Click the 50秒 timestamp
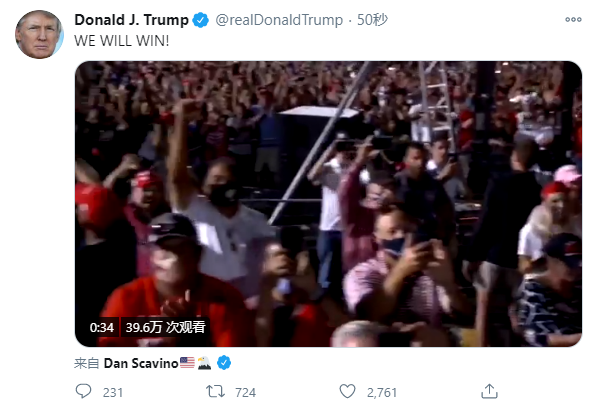This screenshot has width=594, height=408. tap(372, 20)
